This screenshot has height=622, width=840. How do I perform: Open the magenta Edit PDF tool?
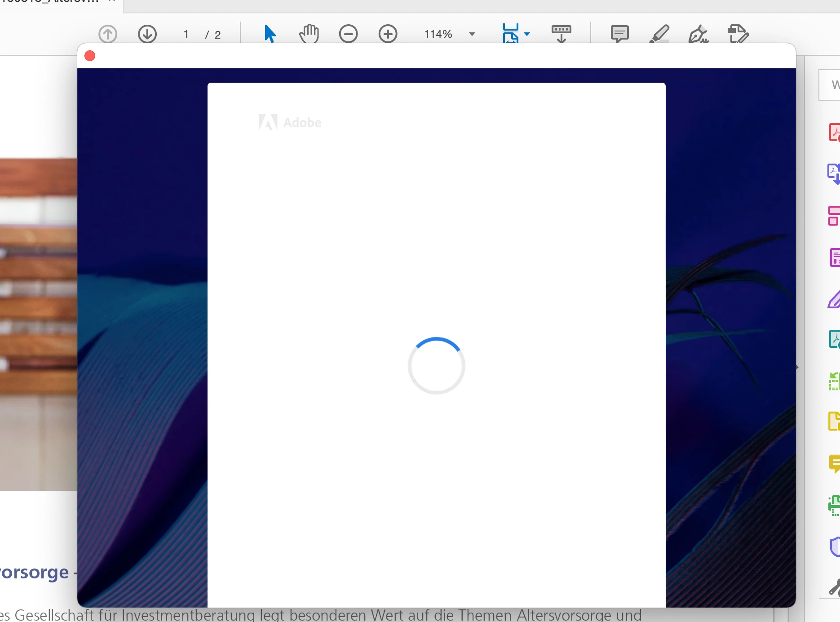click(835, 258)
